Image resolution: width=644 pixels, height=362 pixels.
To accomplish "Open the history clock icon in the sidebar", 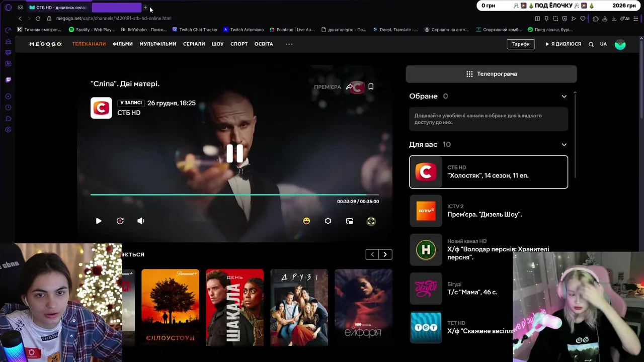I will click(x=8, y=108).
